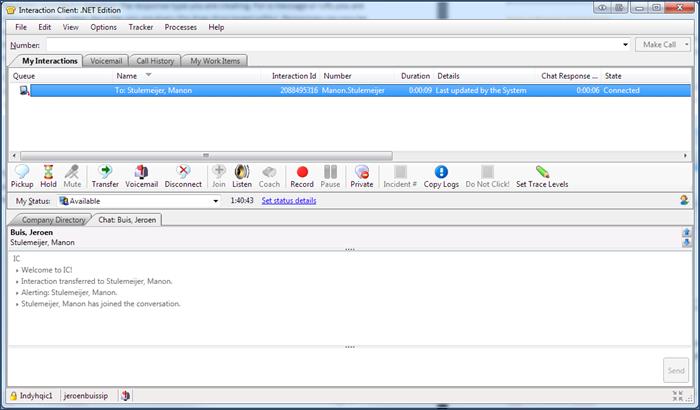
Task: Put the interaction on Hold
Action: tap(48, 176)
